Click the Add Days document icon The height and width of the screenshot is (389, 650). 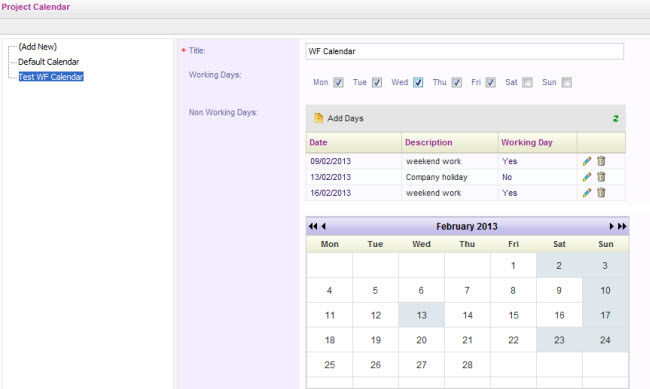tap(318, 118)
